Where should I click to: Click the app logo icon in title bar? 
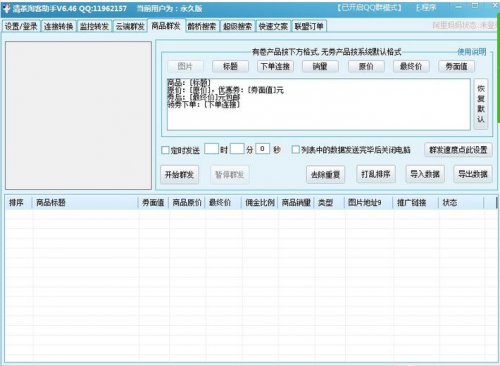[6, 8]
